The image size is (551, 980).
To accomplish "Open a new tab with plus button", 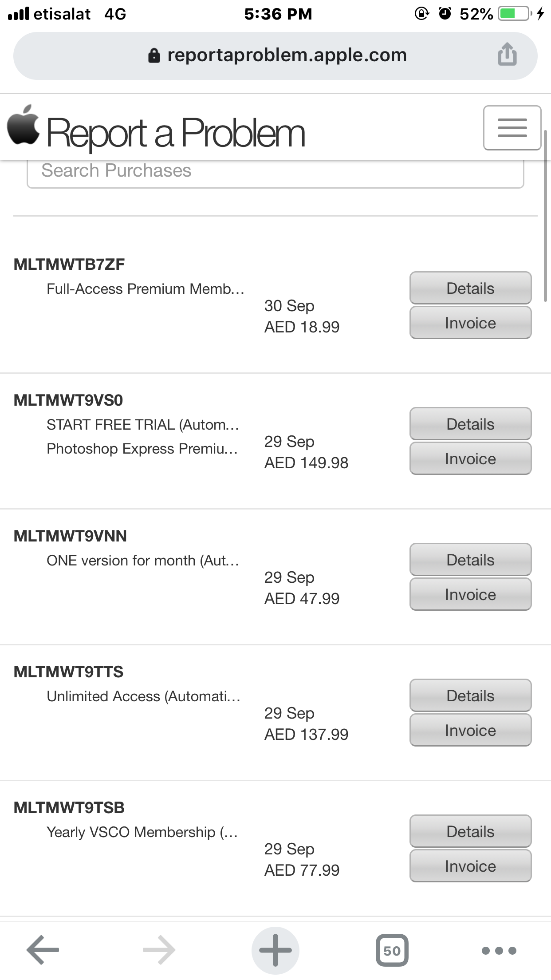I will click(x=275, y=950).
